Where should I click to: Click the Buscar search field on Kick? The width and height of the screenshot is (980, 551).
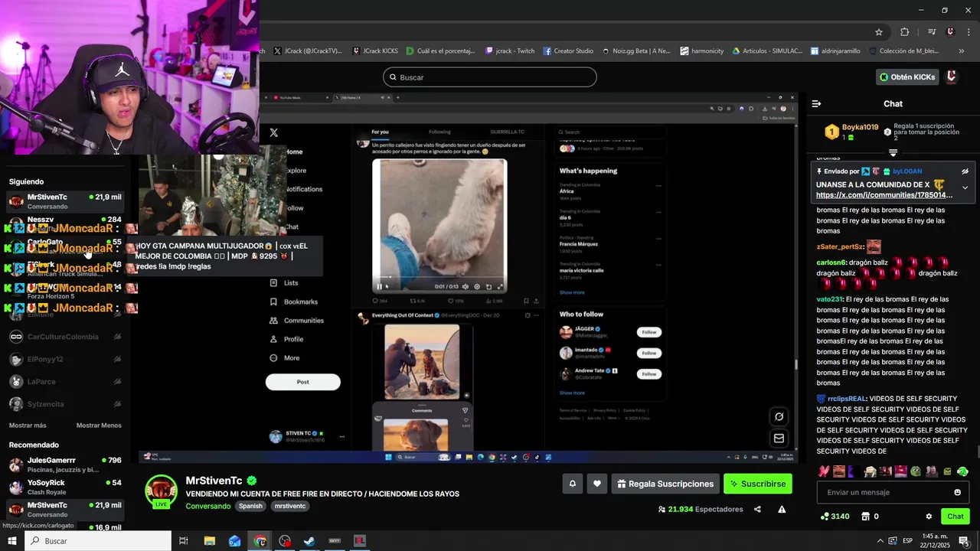click(490, 77)
